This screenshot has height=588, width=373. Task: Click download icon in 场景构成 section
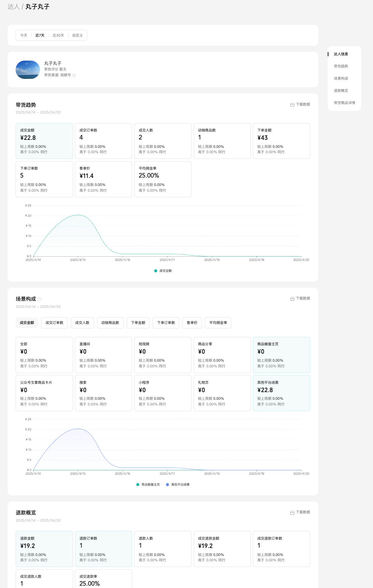[x=292, y=298]
